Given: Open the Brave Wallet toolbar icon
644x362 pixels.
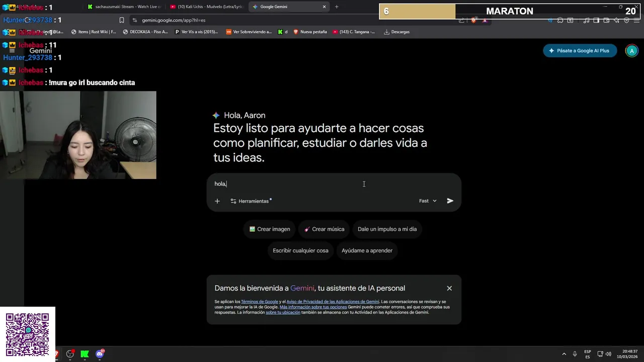Looking at the screenshot, I should [x=606, y=20].
